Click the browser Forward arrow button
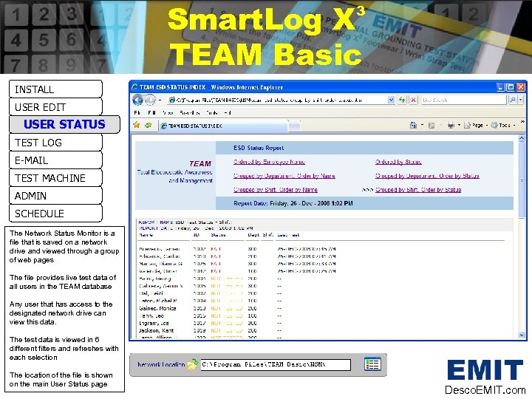 [149, 100]
